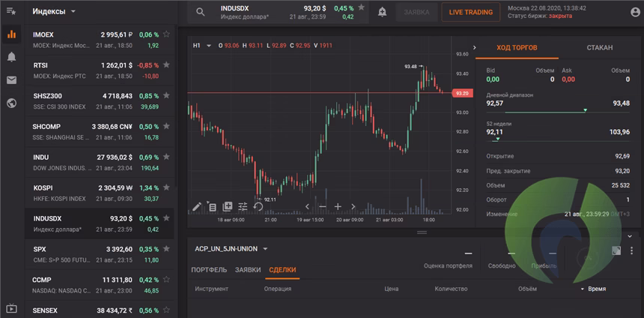The height and width of the screenshot is (318, 644).
Task: Collapse the bottom panel chevron
Action: pyautogui.click(x=630, y=236)
